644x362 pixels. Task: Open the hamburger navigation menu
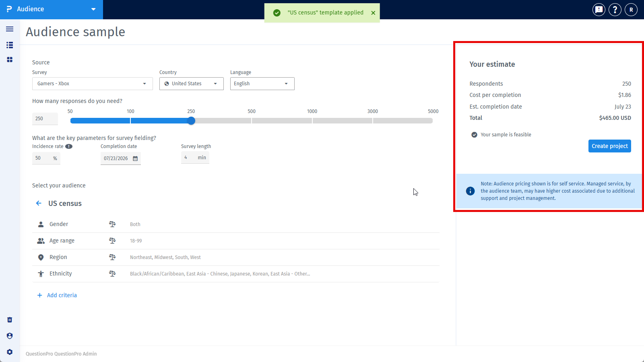10,29
